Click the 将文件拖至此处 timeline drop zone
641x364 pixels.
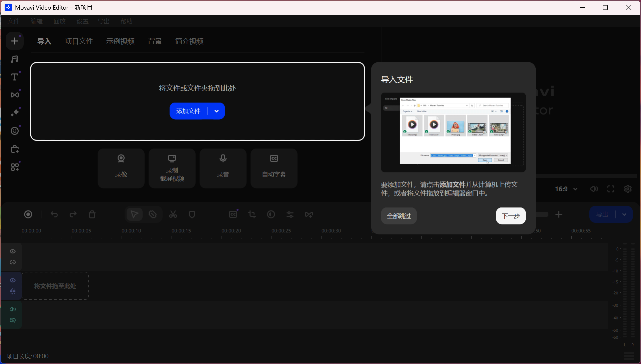(x=55, y=286)
